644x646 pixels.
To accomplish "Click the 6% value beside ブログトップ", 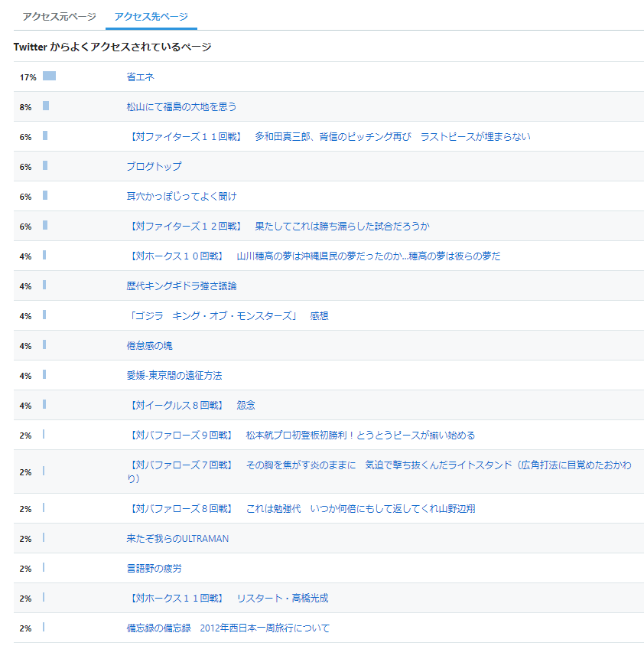I will point(25,167).
